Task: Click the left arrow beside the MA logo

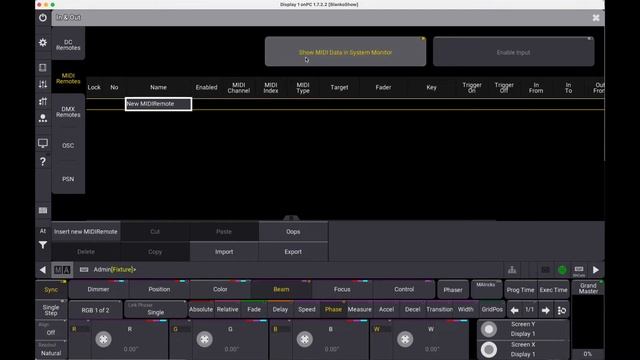Action: [43, 270]
